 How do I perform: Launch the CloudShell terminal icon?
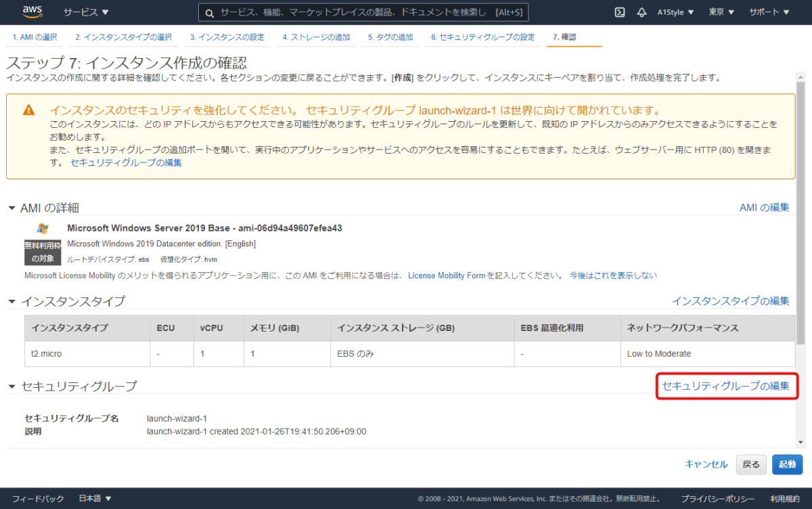[x=619, y=12]
